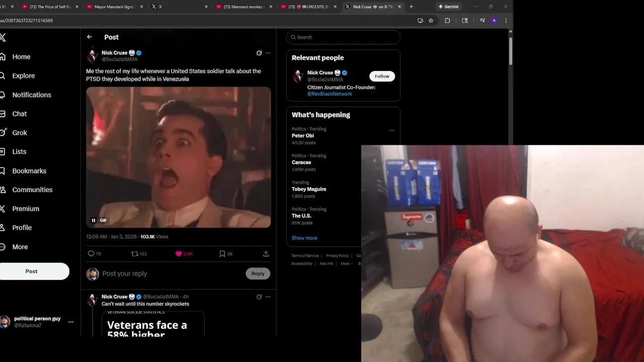644x362 pixels.
Task: Click Show more under What's happening
Action: click(x=304, y=238)
